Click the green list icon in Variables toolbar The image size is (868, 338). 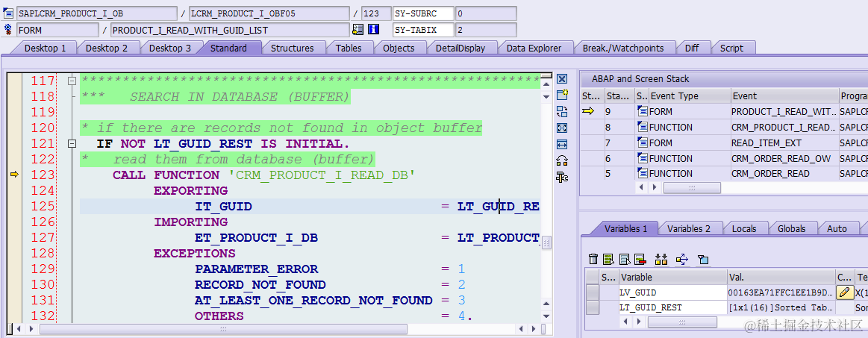tap(609, 259)
